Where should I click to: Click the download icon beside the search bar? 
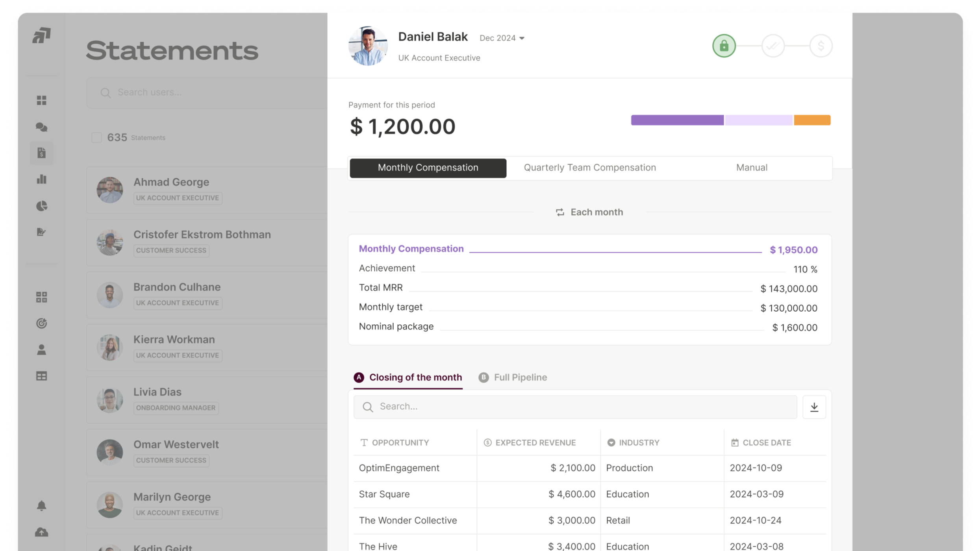click(814, 407)
